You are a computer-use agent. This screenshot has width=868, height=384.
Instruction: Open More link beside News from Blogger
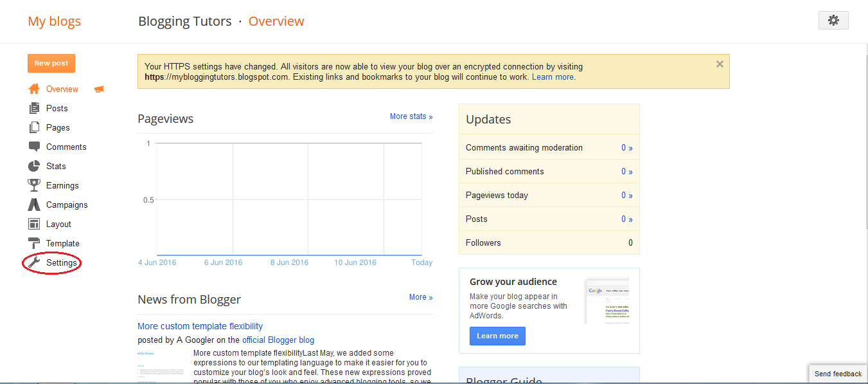421,297
